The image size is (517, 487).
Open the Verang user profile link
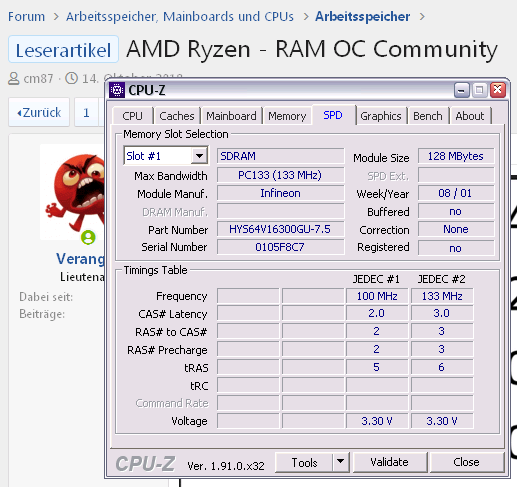pyautogui.click(x=80, y=259)
